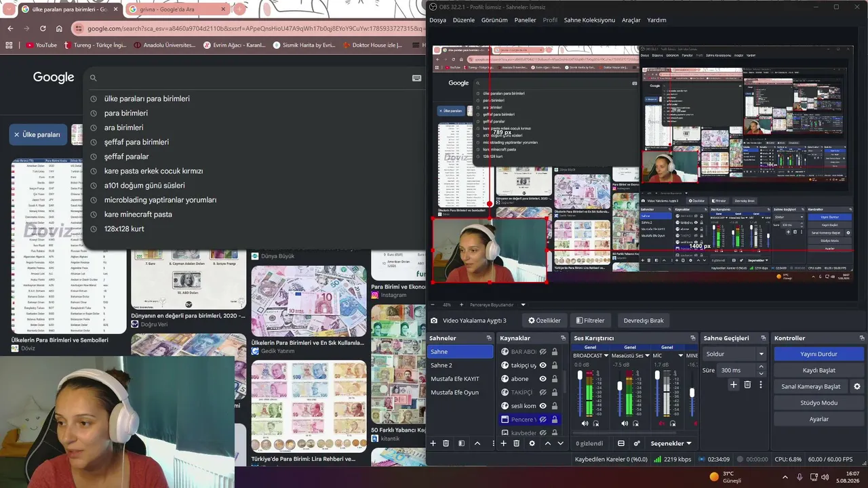868x488 pixels.
Task: Switch audio mixer layout icon
Action: (x=620, y=443)
